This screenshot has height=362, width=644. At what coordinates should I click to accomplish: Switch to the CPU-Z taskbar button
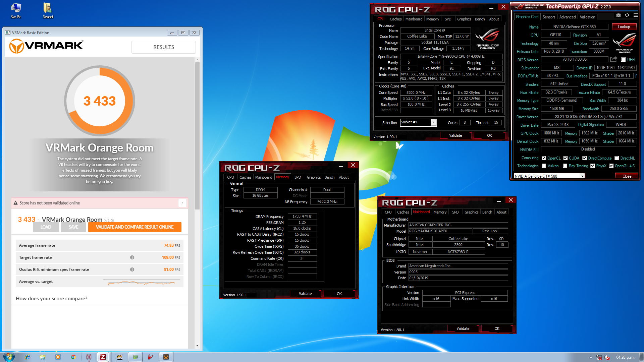click(103, 357)
